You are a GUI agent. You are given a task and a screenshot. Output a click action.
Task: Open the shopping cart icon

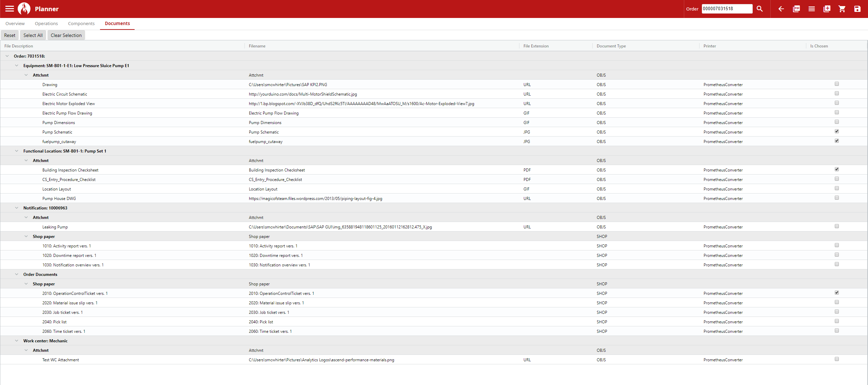coord(842,9)
